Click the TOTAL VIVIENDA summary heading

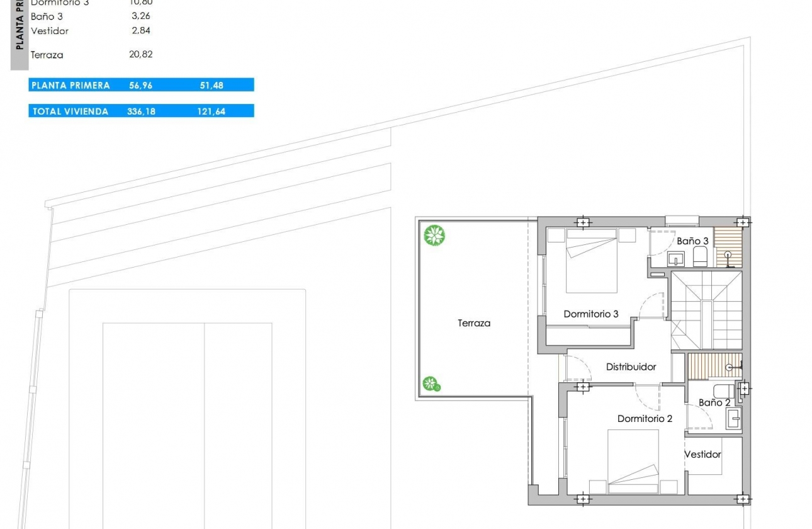pyautogui.click(x=70, y=111)
